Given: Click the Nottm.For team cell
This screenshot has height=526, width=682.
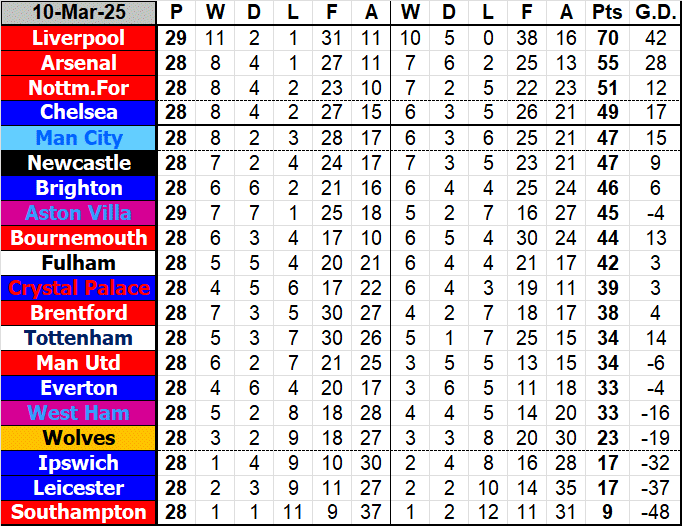Looking at the screenshot, I should pyautogui.click(x=79, y=88).
